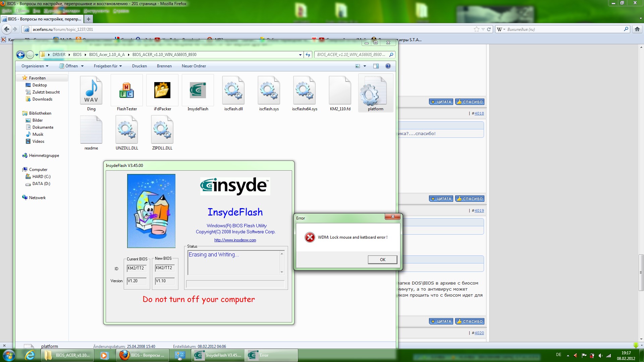
Task: Open post link #4020
Action: pos(479,333)
